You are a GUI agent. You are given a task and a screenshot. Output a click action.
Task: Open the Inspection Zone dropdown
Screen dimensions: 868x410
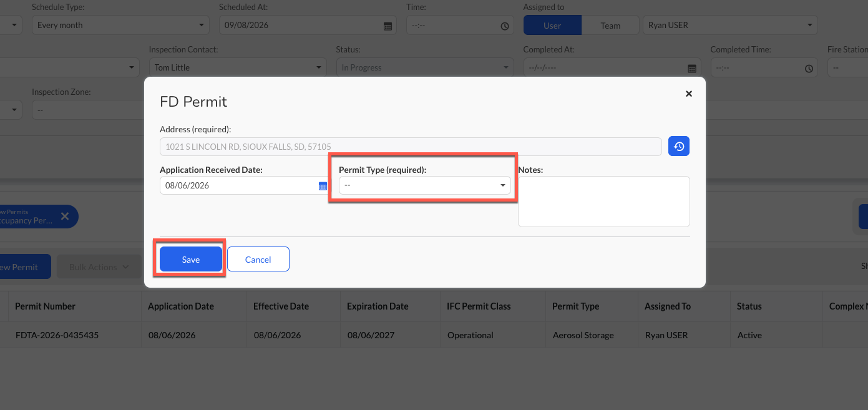point(87,110)
